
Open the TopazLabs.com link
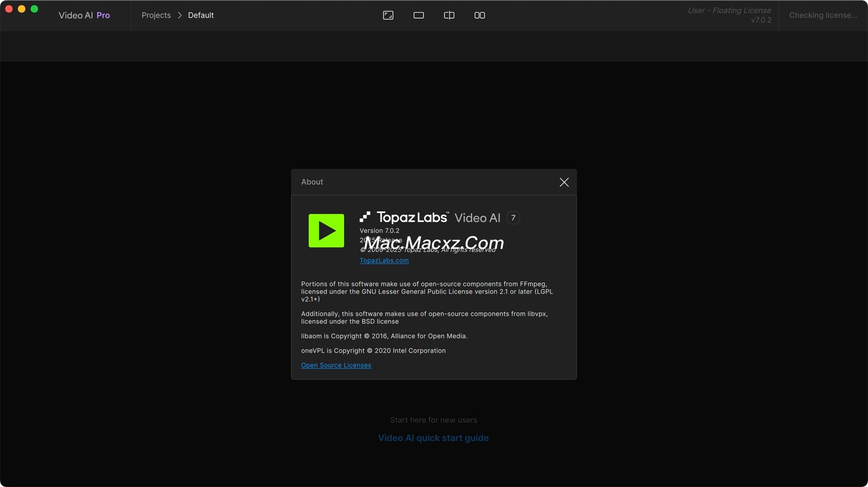(x=384, y=261)
